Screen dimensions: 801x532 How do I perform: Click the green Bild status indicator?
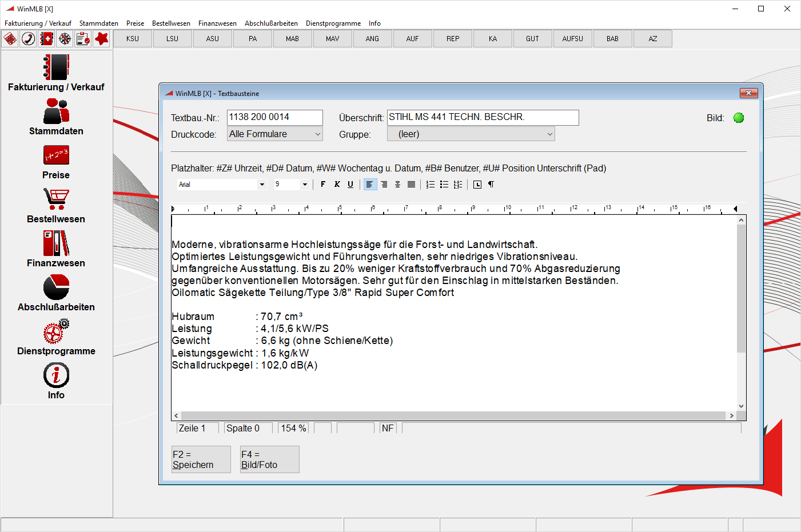click(739, 118)
